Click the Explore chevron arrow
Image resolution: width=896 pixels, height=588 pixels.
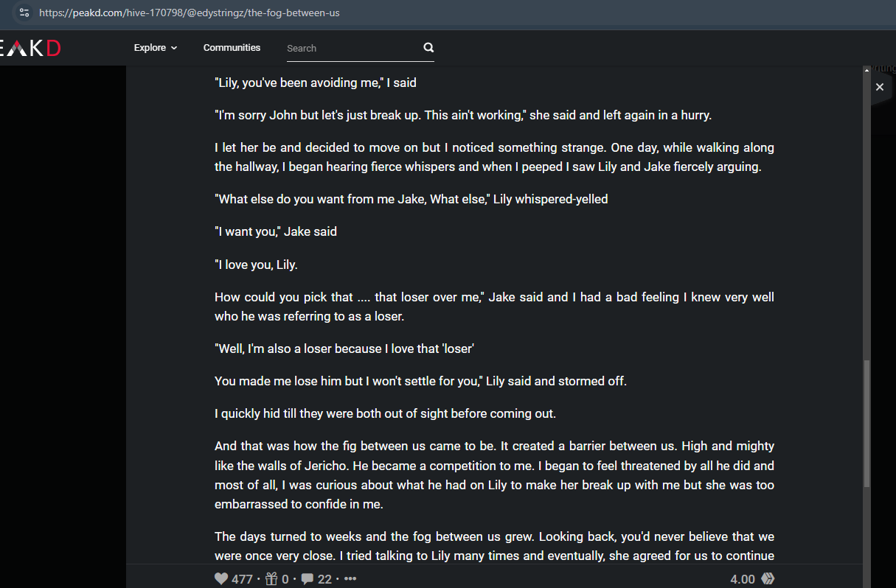[x=174, y=48]
